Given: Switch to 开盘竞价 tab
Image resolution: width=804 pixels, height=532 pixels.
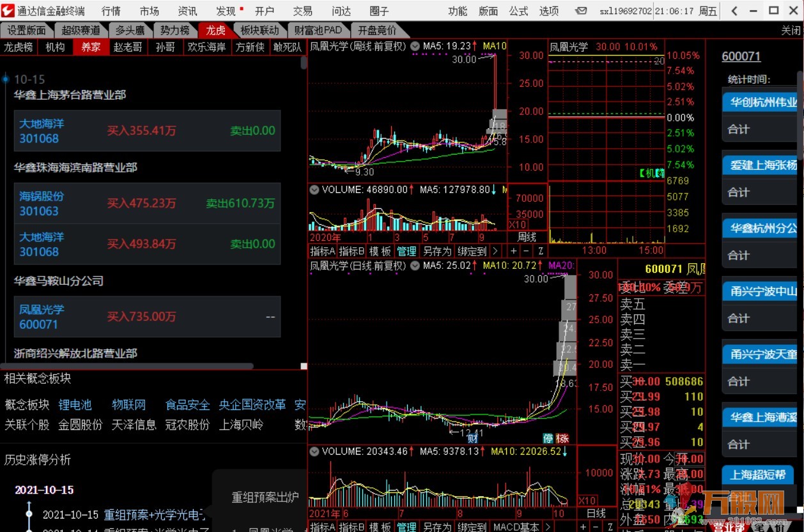Looking at the screenshot, I should [x=376, y=30].
